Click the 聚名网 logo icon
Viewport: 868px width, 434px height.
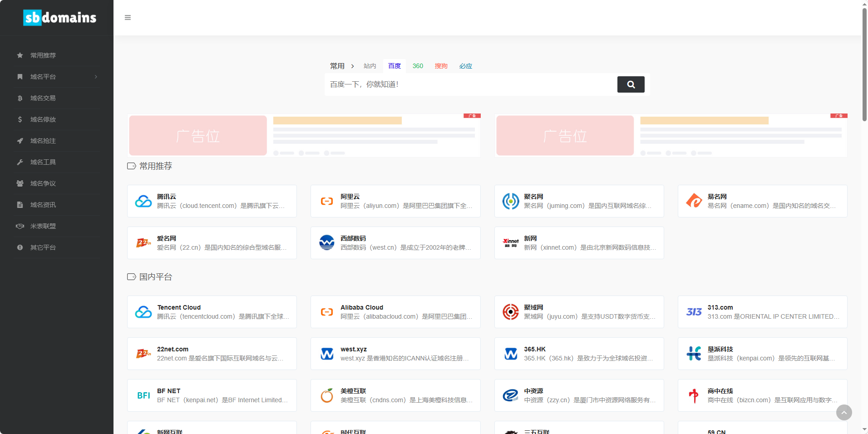click(511, 201)
